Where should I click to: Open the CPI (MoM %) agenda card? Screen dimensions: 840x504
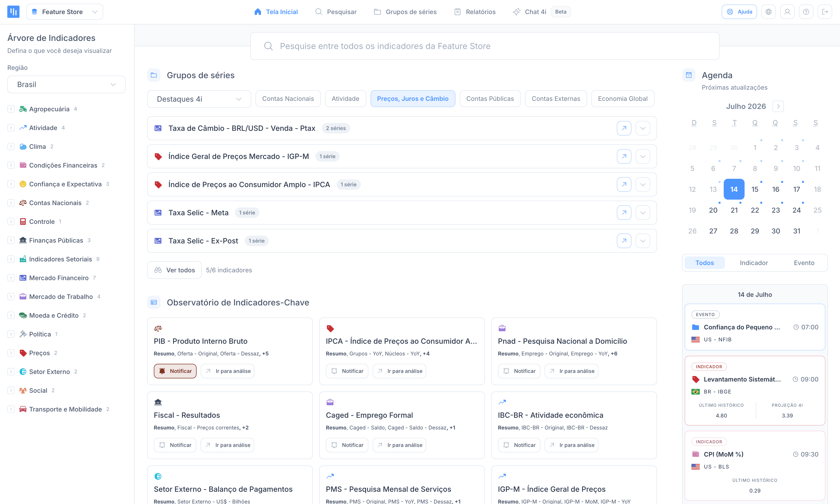(x=755, y=466)
